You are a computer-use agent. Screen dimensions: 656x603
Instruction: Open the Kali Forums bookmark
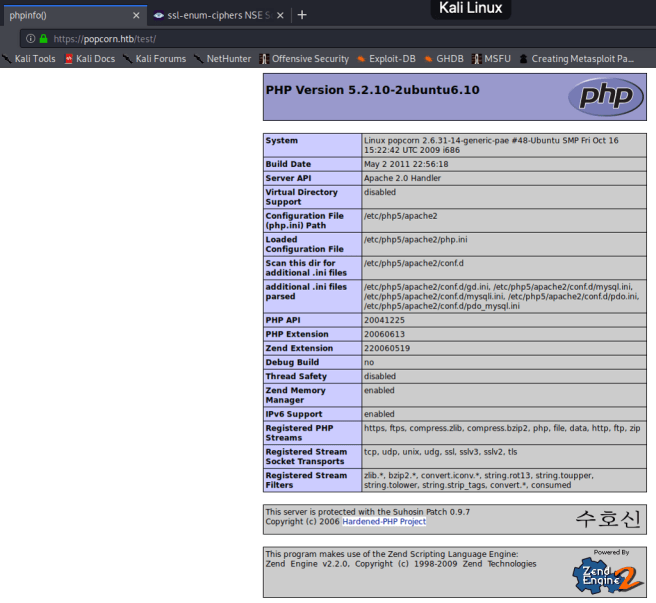click(x=155, y=59)
